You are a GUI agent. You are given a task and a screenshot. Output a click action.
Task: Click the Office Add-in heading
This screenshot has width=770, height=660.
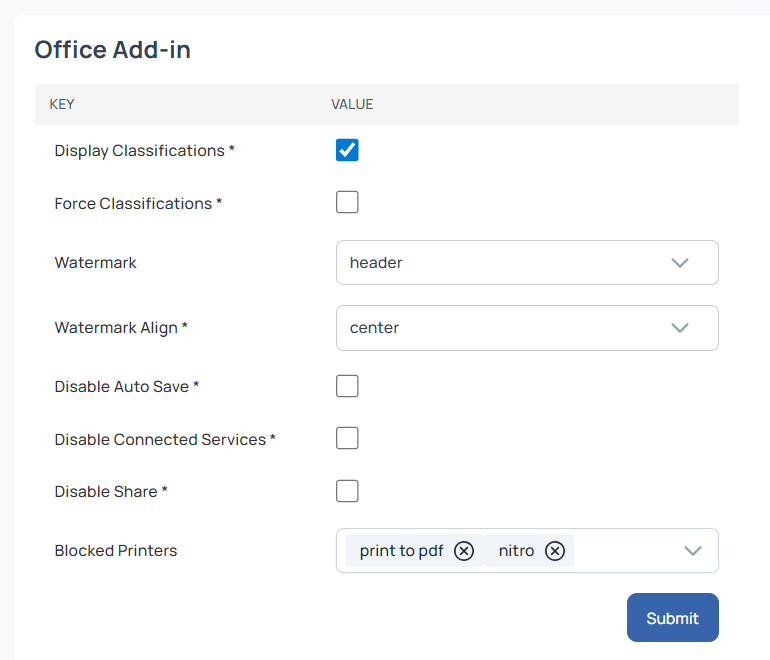click(x=113, y=50)
